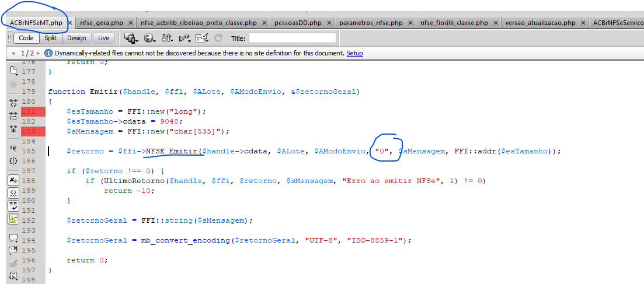Click mb_convert_encoding on line 194
This screenshot has height=284, width=644.
tap(185, 240)
